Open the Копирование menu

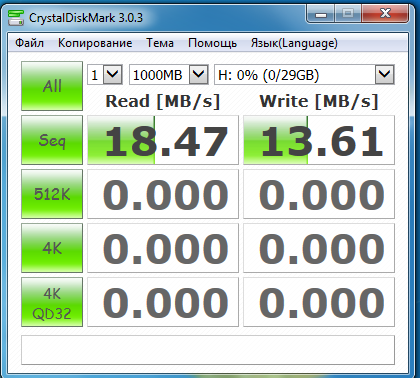tap(95, 43)
